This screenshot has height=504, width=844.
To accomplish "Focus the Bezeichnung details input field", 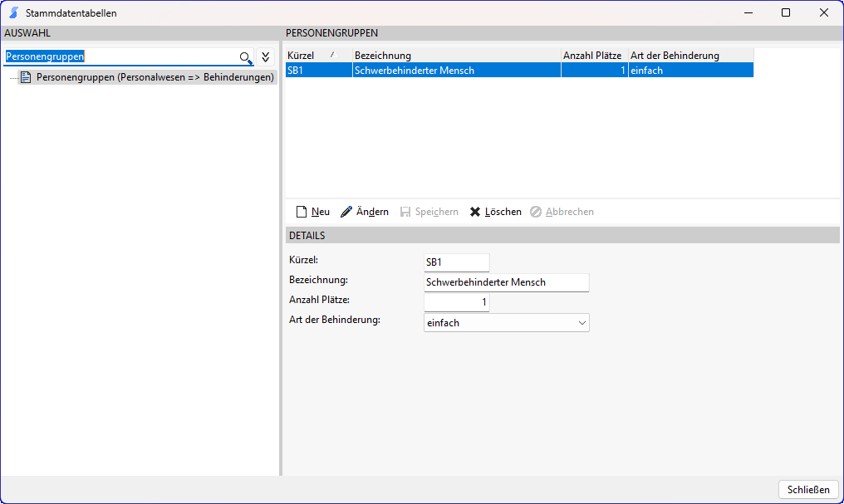I will 507,282.
